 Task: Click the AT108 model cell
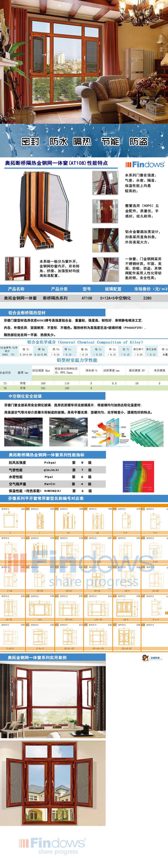pyautogui.click(x=87, y=298)
